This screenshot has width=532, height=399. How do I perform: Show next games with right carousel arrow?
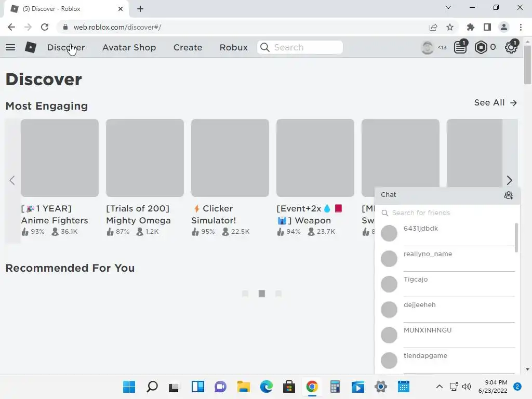[x=509, y=180]
